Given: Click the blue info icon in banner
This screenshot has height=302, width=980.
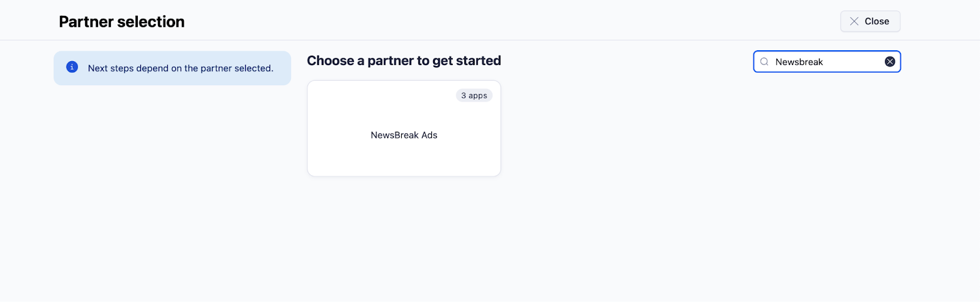Looking at the screenshot, I should (72, 67).
